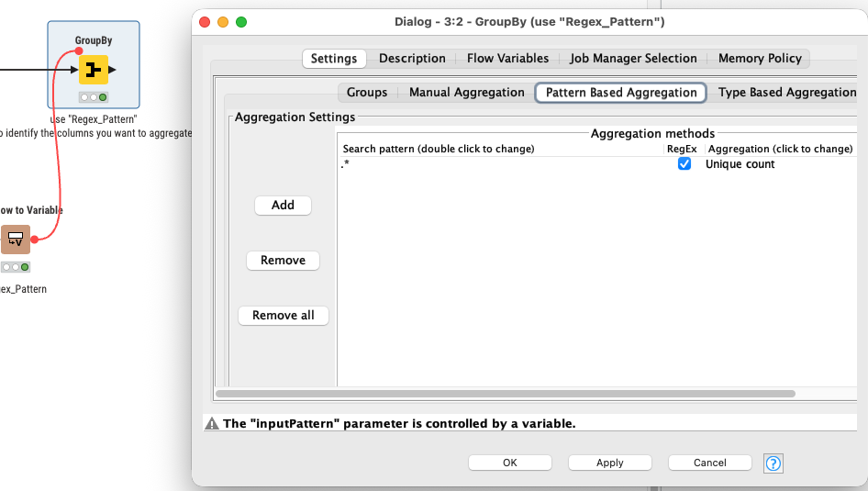Confirm the dialog with OK

[509, 463]
